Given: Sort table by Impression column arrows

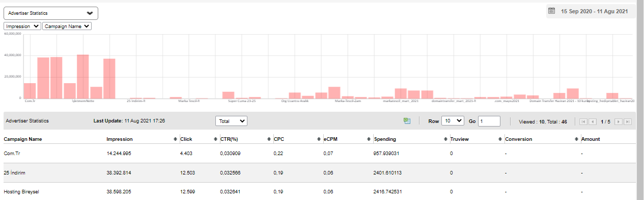Looking at the screenshot, I should [176, 139].
